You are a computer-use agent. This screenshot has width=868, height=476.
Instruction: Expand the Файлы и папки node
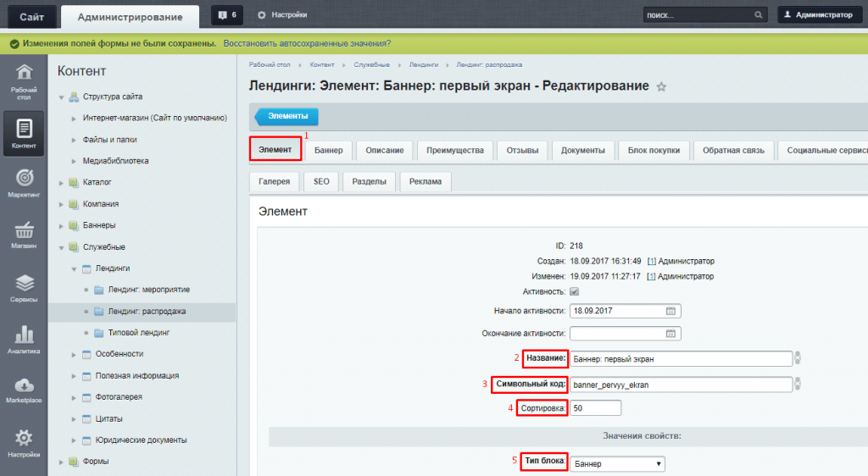(74, 140)
